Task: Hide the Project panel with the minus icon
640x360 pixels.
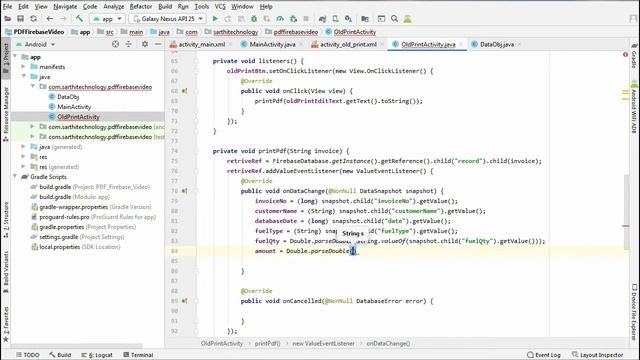Action: (x=158, y=44)
